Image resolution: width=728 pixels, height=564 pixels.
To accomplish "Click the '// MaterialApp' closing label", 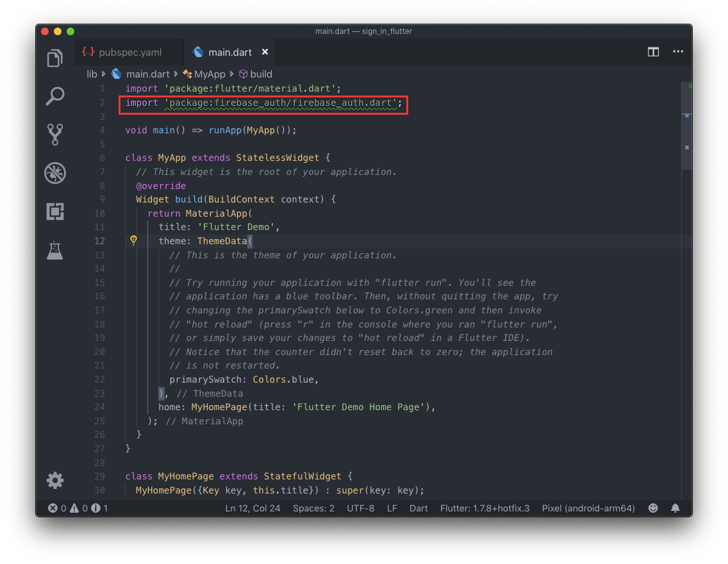I will coord(204,421).
